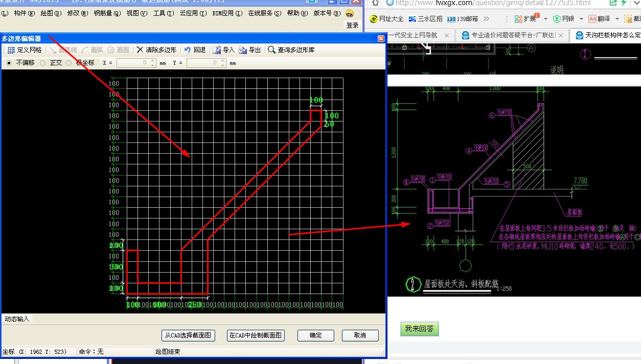This screenshot has height=364, width=641.
Task: Click the Y offset input field
Action: click(x=206, y=63)
